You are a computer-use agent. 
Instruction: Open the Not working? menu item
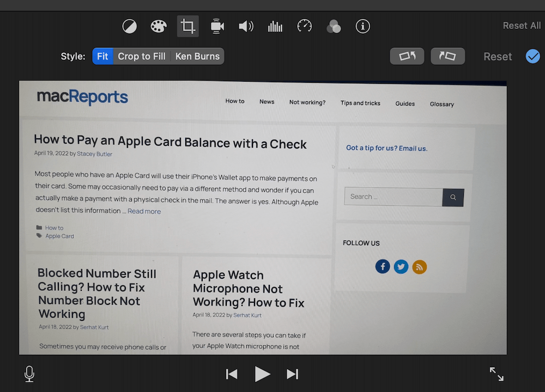307,102
